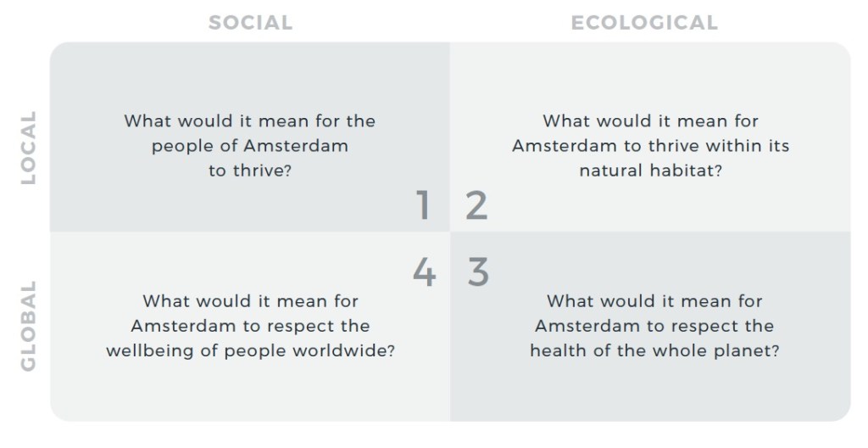
Task: Select the vertical LOCAL row label
Action: click(x=29, y=148)
